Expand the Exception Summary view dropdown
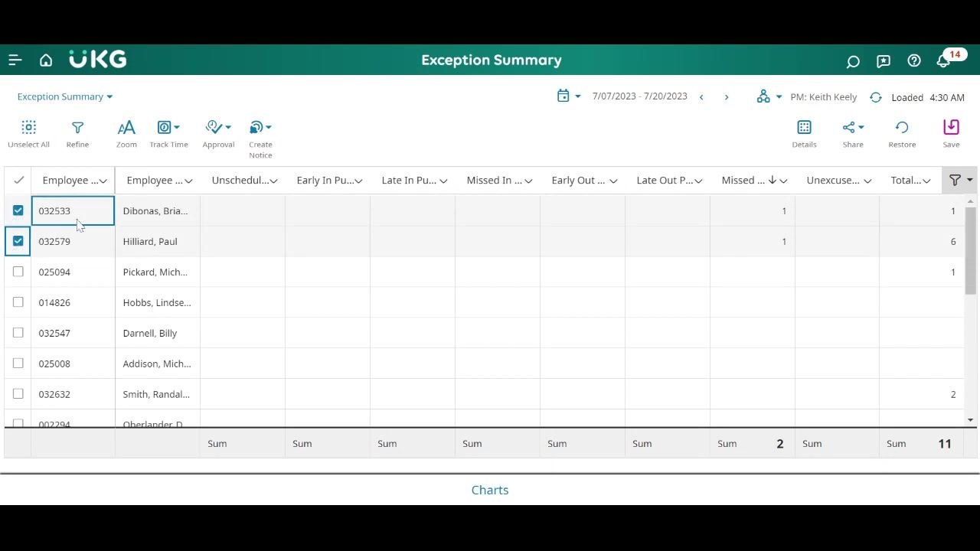 [x=65, y=96]
